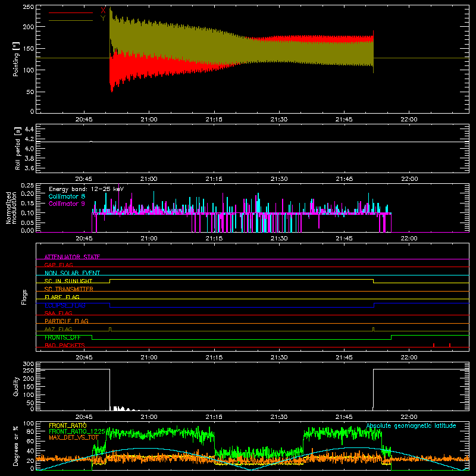Click 22:00 tick under Flags plot

click(x=409, y=358)
